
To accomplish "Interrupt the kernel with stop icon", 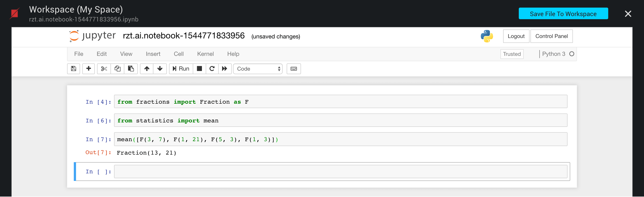I will [199, 69].
